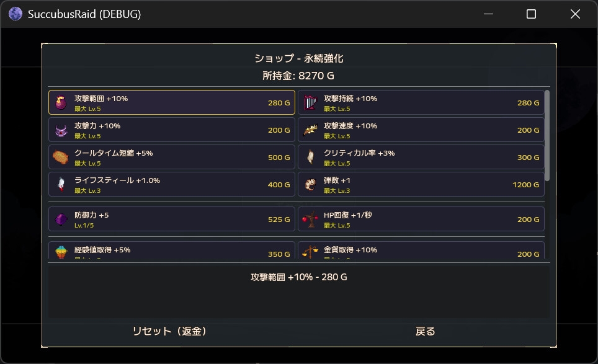Purchase 弾数 +1 priced at 1200 G
This screenshot has height=364, width=598.
(x=421, y=184)
